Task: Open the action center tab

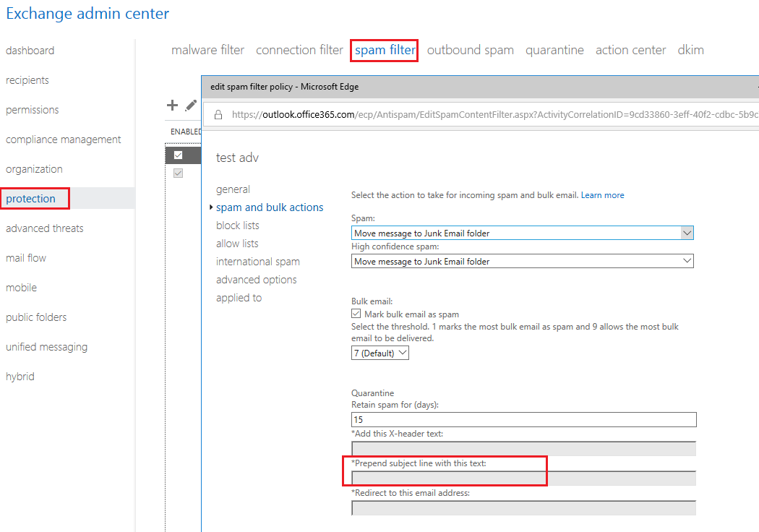Action: coord(631,50)
